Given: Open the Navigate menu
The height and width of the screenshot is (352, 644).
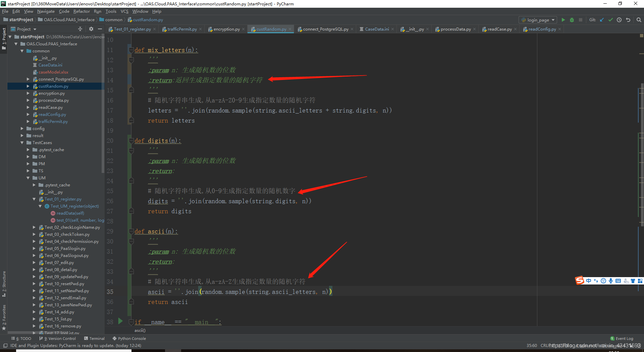Looking at the screenshot, I should tap(46, 11).
